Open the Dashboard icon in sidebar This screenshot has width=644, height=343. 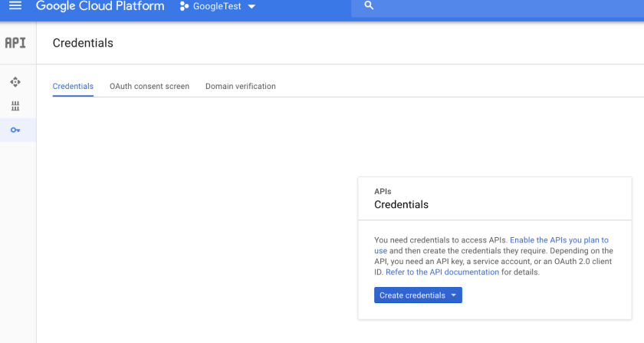[15, 81]
